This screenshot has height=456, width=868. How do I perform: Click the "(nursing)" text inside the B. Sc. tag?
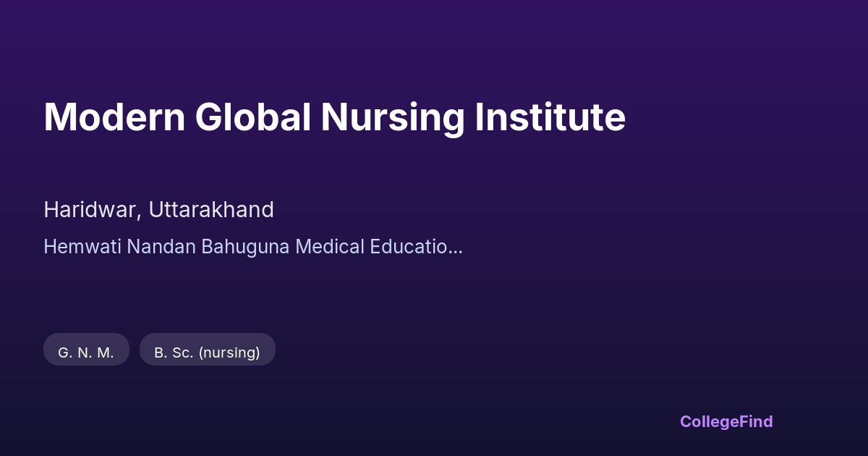pyautogui.click(x=229, y=352)
